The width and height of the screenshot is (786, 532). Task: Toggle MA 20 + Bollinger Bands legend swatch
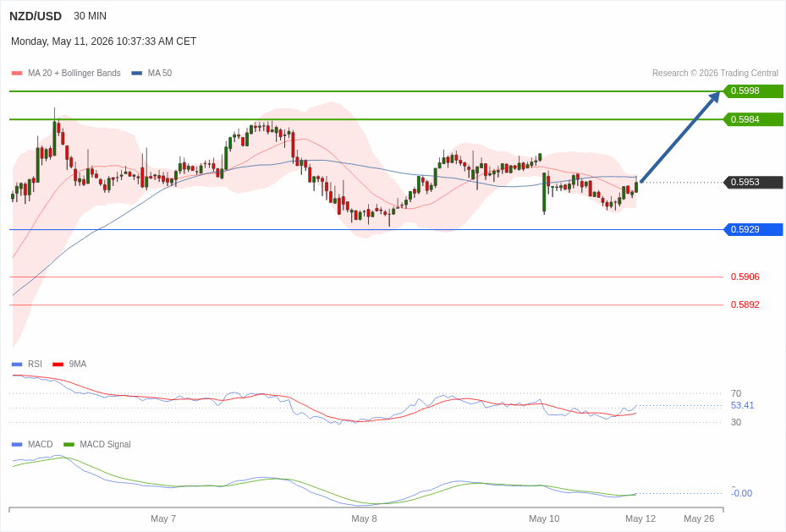coord(17,73)
